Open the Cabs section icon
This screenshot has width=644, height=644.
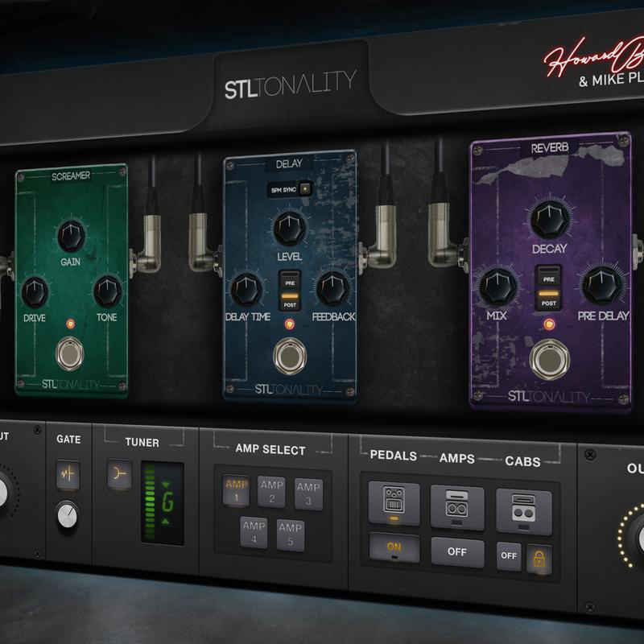523,511
